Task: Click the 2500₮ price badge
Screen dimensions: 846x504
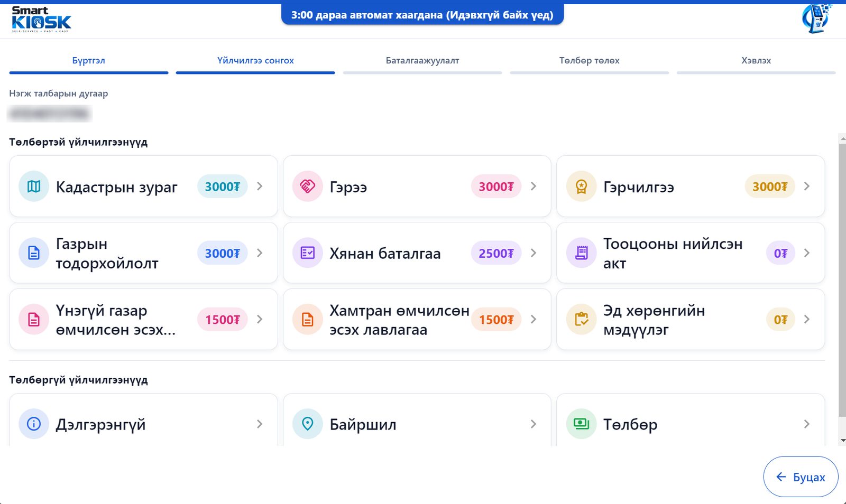Action: [x=496, y=253]
